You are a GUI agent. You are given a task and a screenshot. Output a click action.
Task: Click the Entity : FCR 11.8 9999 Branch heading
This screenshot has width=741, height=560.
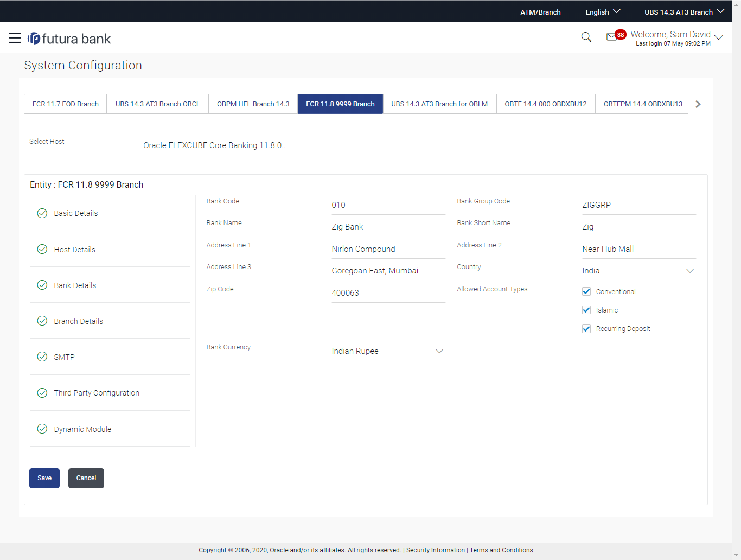(x=87, y=184)
